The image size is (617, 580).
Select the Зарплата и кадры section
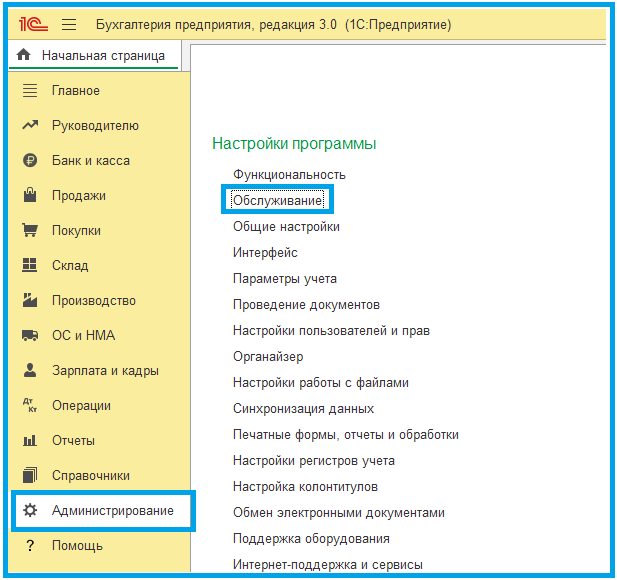pos(105,370)
